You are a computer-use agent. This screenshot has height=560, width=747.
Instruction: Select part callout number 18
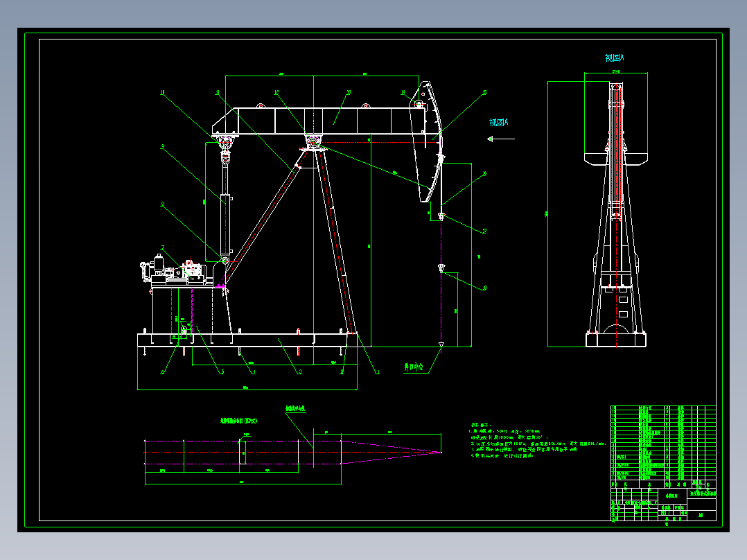[x=484, y=288]
